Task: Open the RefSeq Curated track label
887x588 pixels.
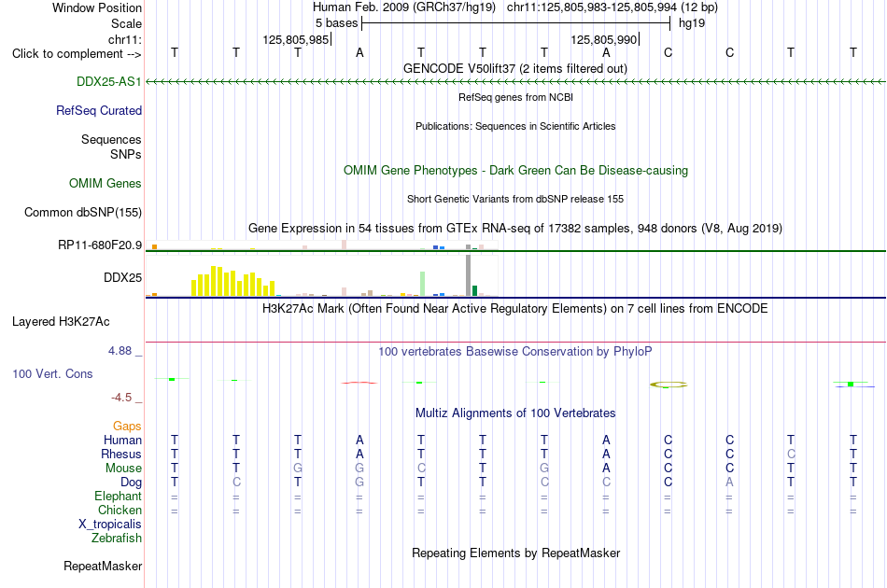Action: coord(98,111)
